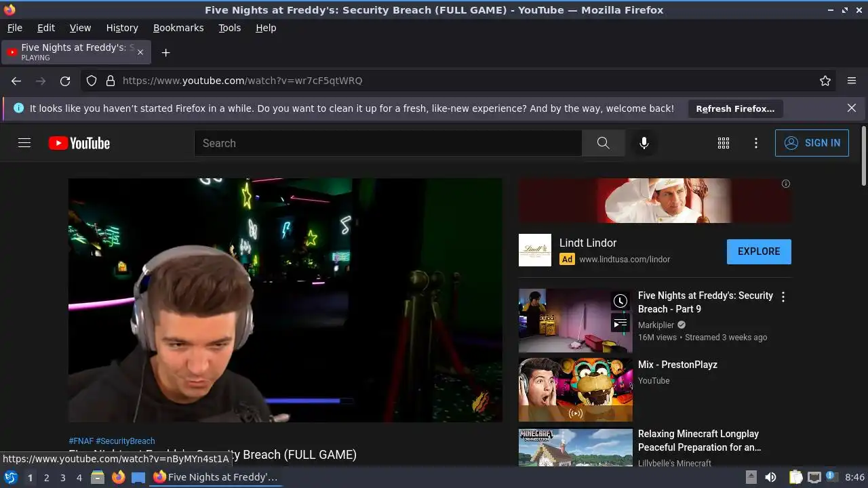Click the browser forward arrow
The image size is (868, 488).
click(41, 81)
